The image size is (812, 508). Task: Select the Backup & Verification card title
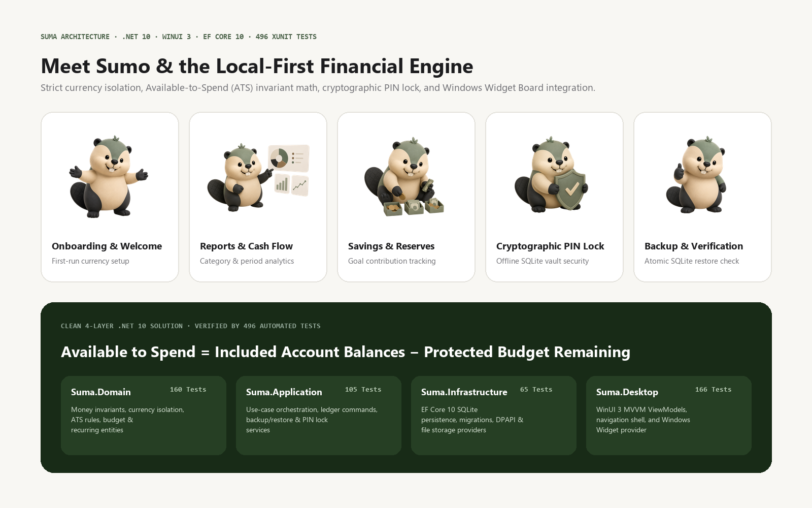[x=694, y=246]
